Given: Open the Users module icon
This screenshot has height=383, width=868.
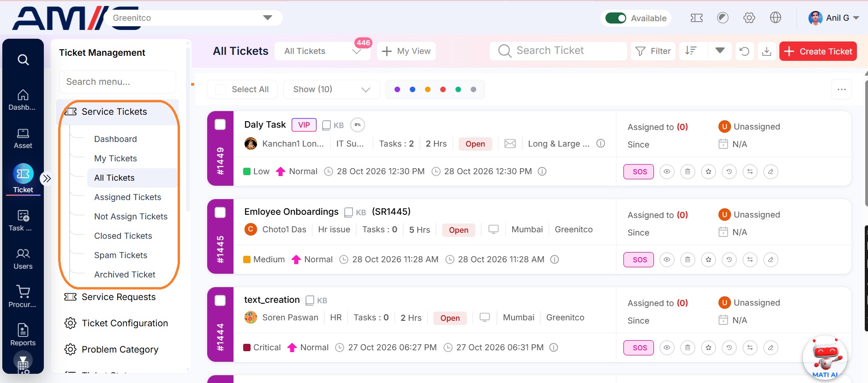Looking at the screenshot, I should pyautogui.click(x=23, y=259).
